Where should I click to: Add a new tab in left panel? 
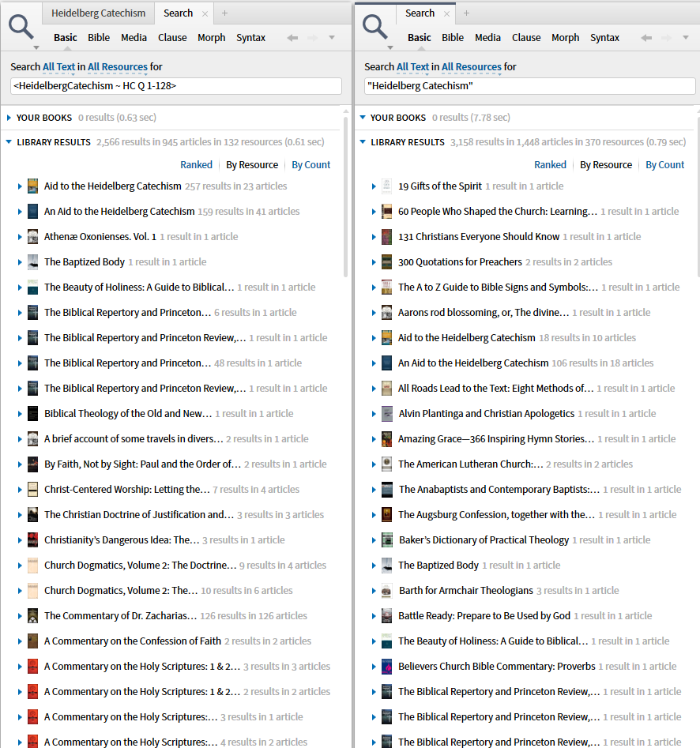[x=224, y=13]
